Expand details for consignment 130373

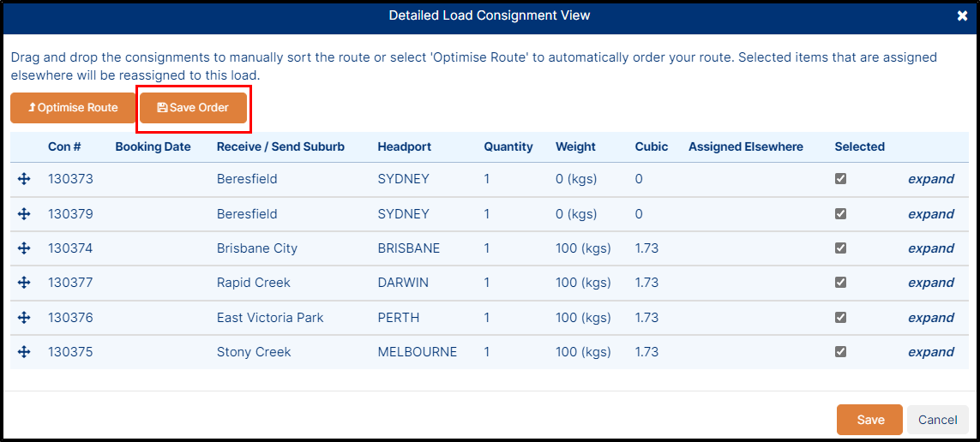[x=931, y=179]
